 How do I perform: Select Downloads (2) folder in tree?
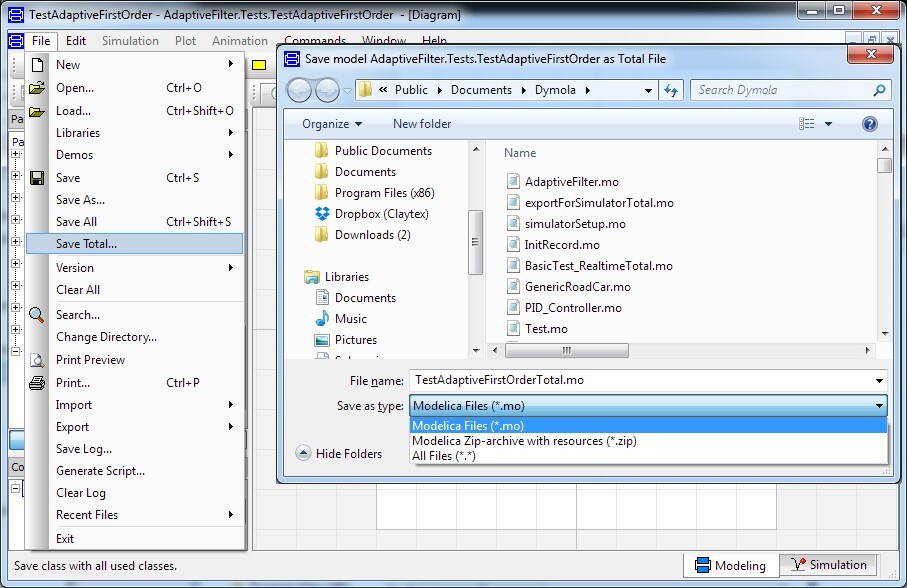point(363,235)
